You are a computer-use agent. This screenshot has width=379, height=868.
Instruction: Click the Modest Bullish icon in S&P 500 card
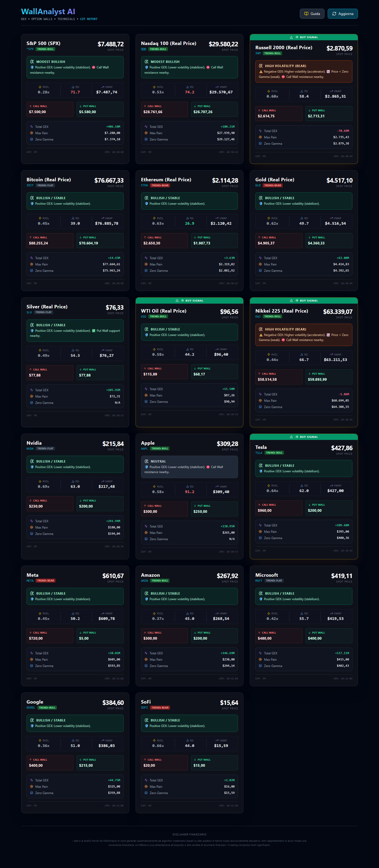32,62
